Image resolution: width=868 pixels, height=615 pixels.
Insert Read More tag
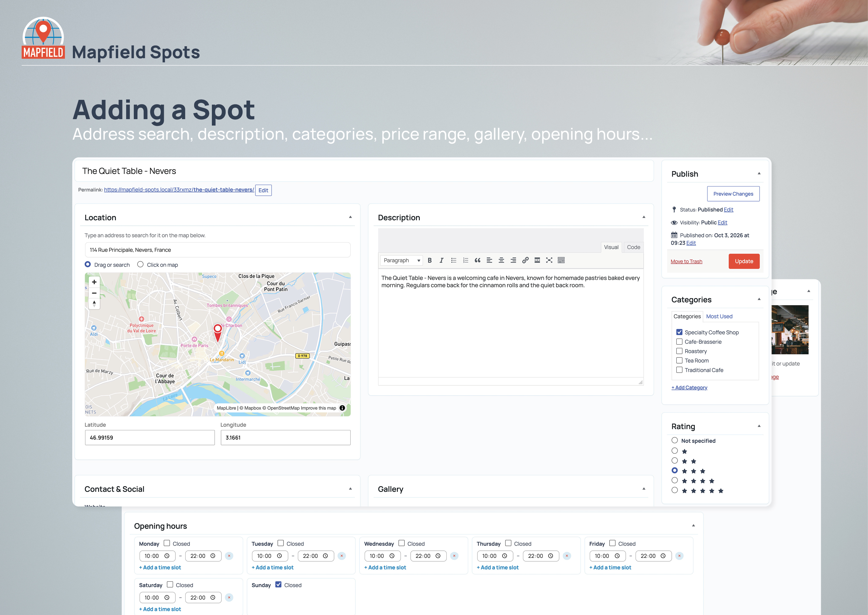(537, 260)
